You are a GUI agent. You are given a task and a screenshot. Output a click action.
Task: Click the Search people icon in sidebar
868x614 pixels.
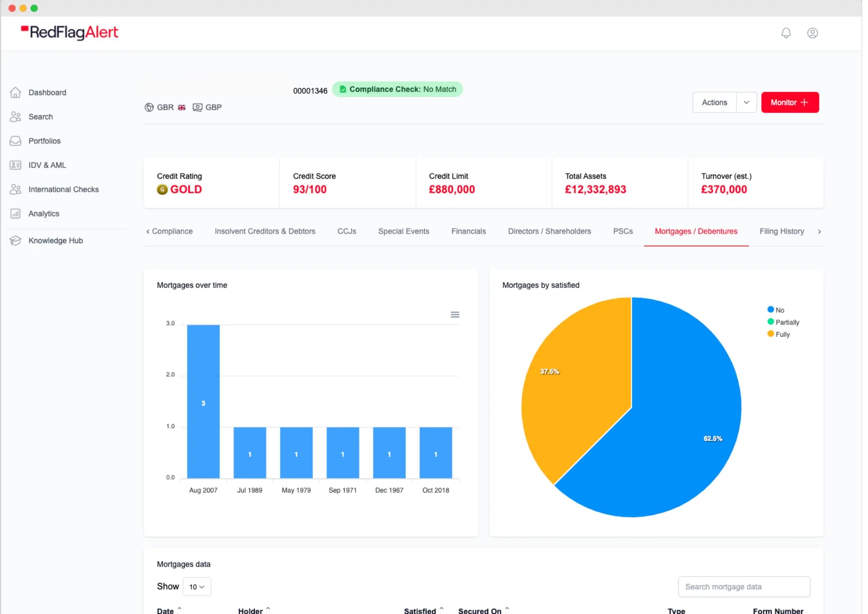point(16,117)
